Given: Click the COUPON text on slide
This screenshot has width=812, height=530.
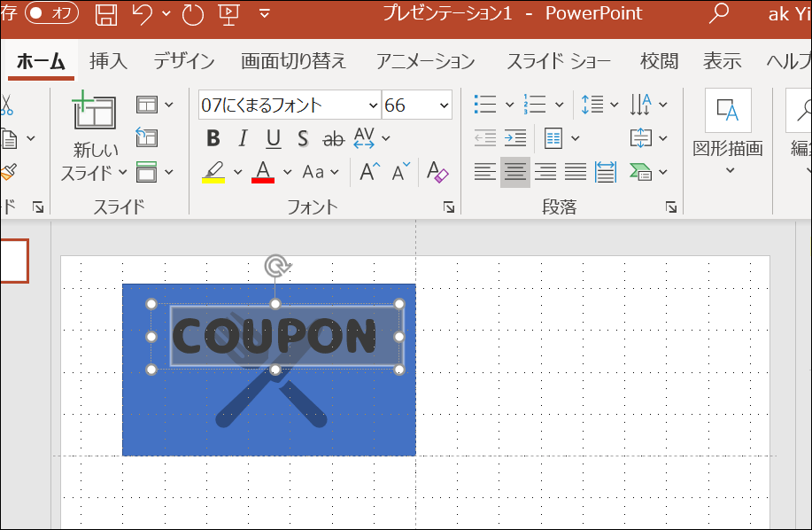Looking at the screenshot, I should tap(275, 336).
